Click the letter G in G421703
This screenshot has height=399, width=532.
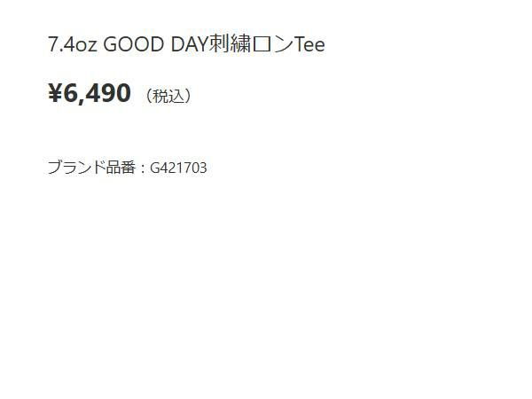point(154,168)
